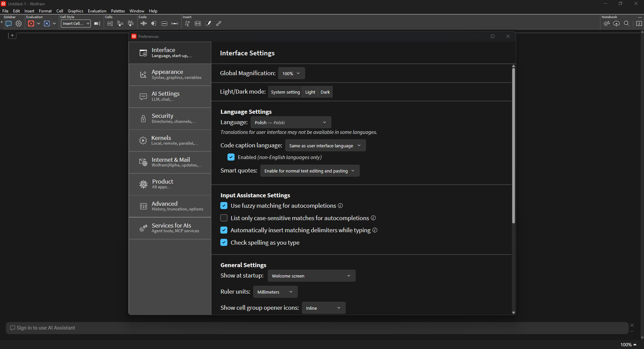Select Dark mode option
This screenshot has height=349, width=644.
click(x=325, y=92)
